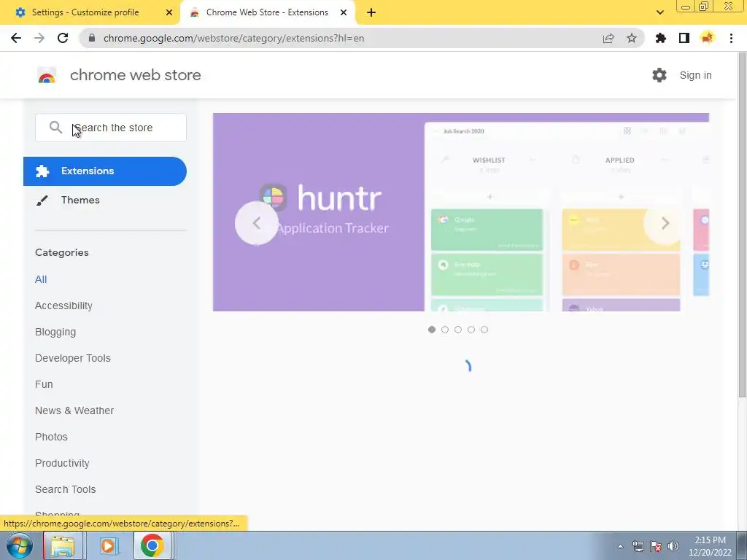The width and height of the screenshot is (747, 560).
Task: Open the network status tray icon
Action: click(x=638, y=546)
